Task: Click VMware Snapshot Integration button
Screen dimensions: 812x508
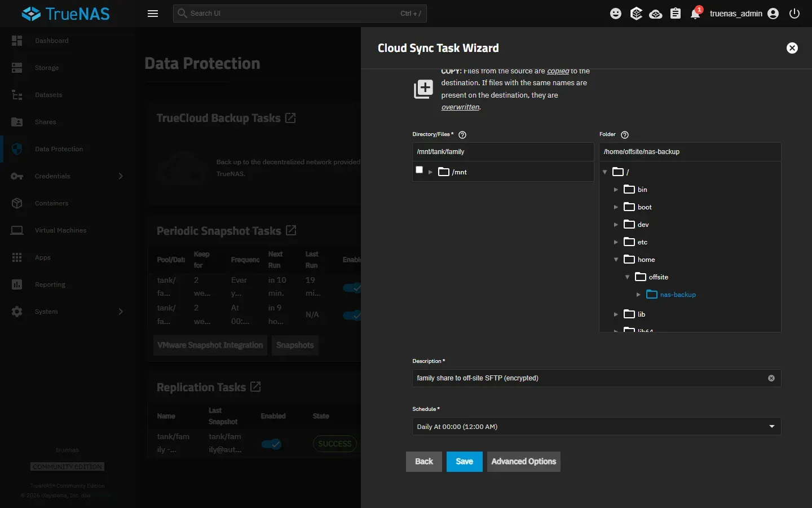Action: [210, 345]
